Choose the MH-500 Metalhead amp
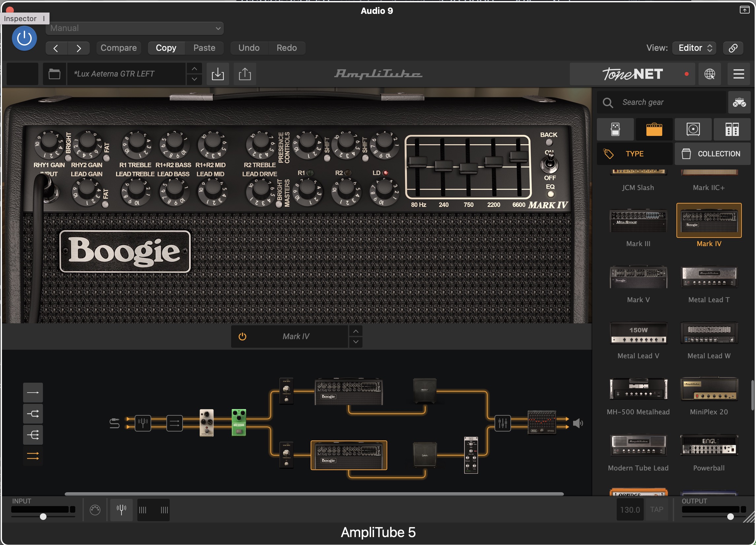Screen dimensions: 756x545 click(638, 389)
